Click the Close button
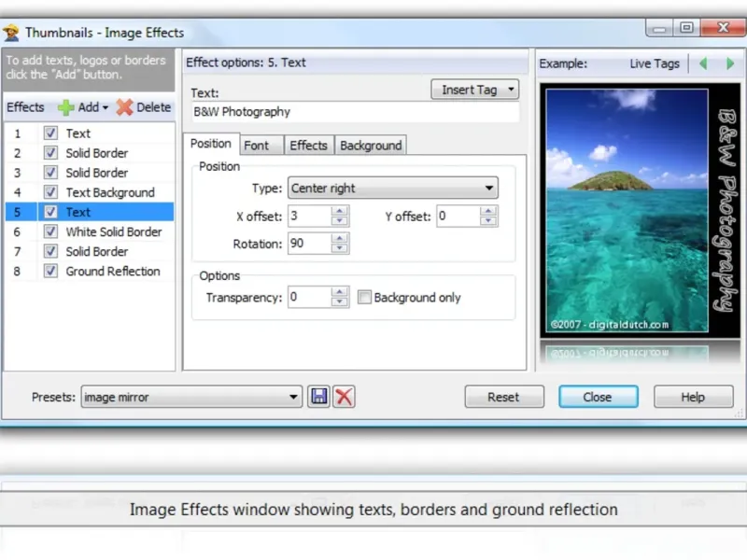This screenshot has height=560, width=747. coord(598,397)
